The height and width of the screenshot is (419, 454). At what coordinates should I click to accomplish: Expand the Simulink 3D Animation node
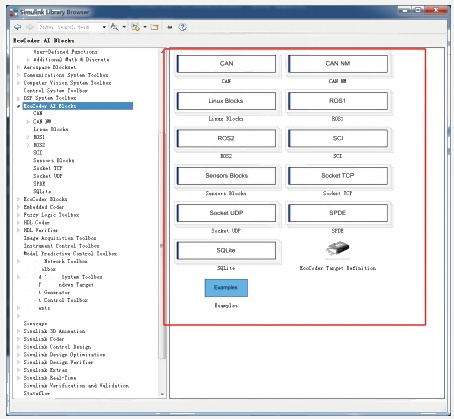pyautogui.click(x=18, y=331)
